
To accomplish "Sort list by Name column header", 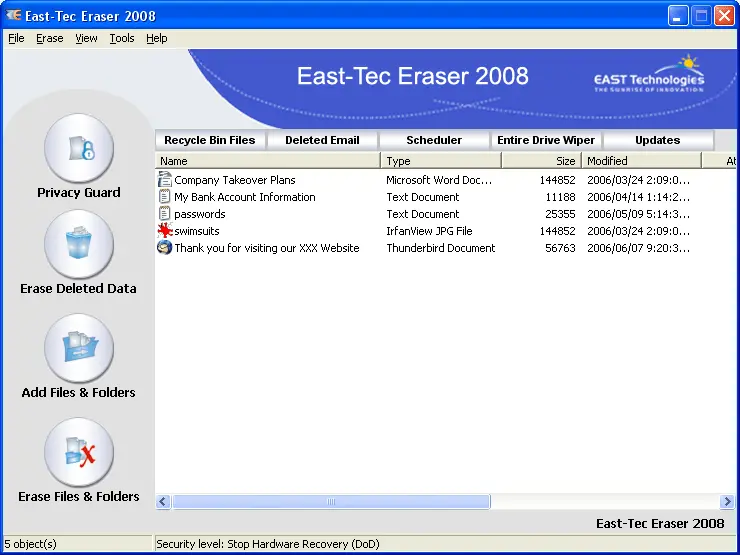I will [268, 161].
